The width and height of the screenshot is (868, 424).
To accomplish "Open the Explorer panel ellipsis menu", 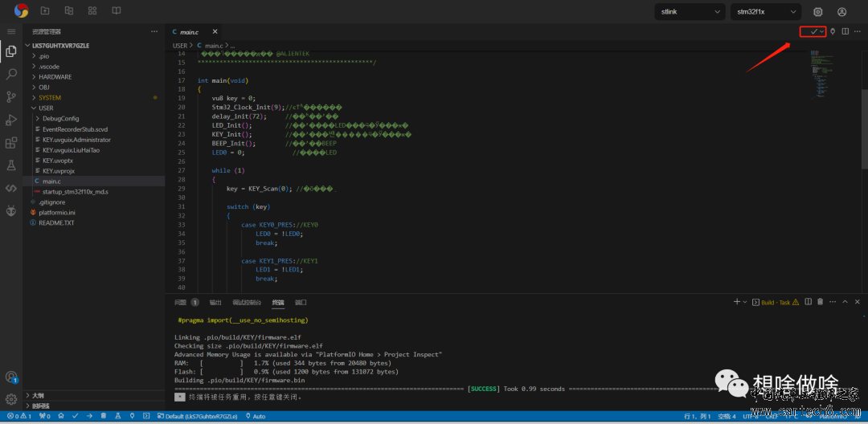I will click(154, 31).
